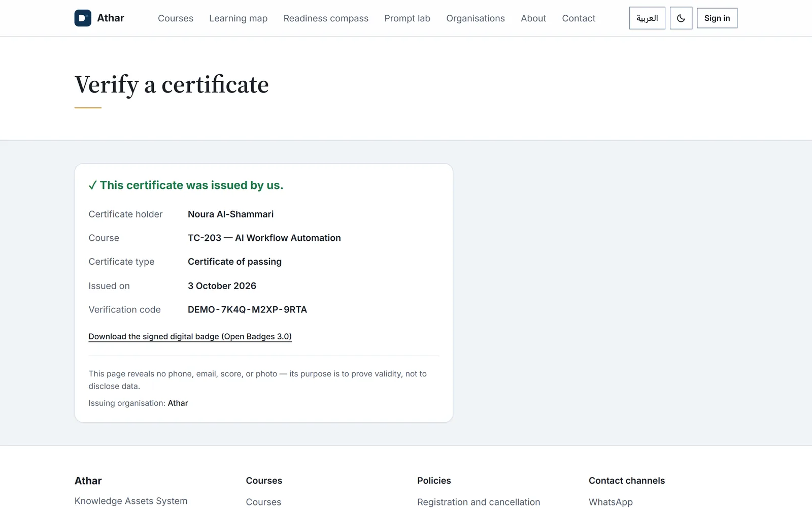Open the footer Courses link
Screen dimensions: 812x508
pos(263,502)
